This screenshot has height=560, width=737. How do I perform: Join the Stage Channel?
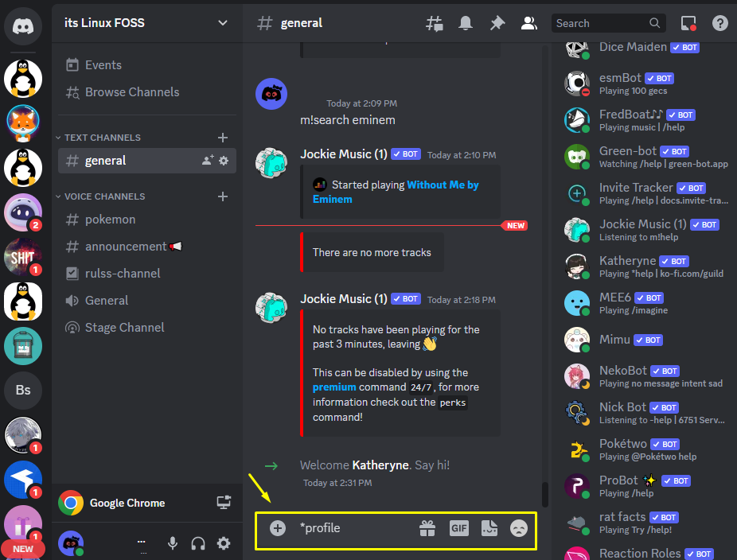point(146,328)
